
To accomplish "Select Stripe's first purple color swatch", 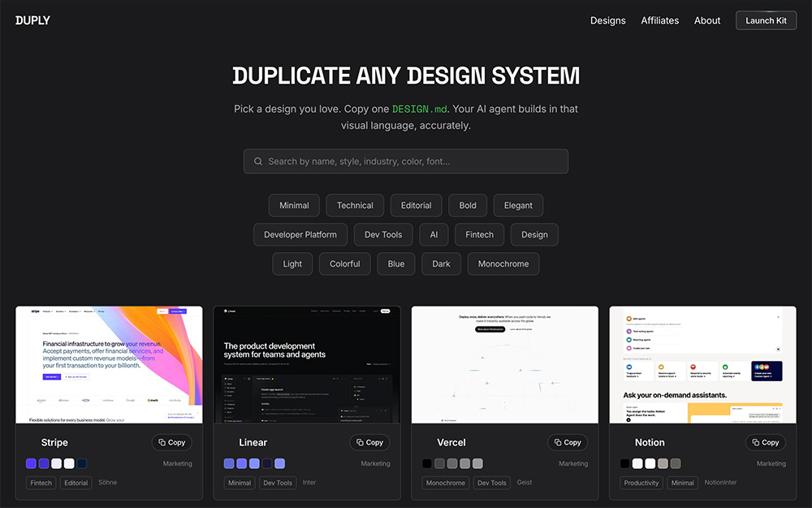I will (31, 463).
